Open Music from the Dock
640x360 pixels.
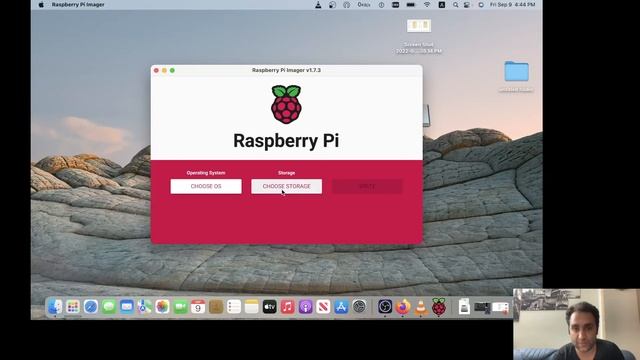(287, 307)
